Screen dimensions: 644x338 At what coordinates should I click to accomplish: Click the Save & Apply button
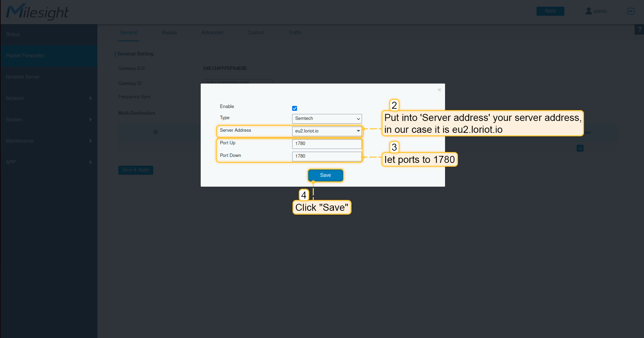tap(135, 170)
